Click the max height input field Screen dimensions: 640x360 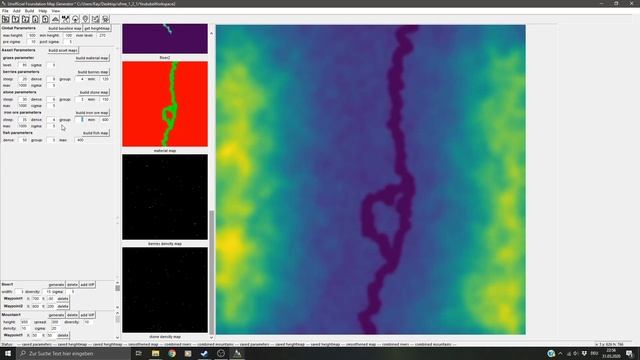pyautogui.click(x=32, y=36)
